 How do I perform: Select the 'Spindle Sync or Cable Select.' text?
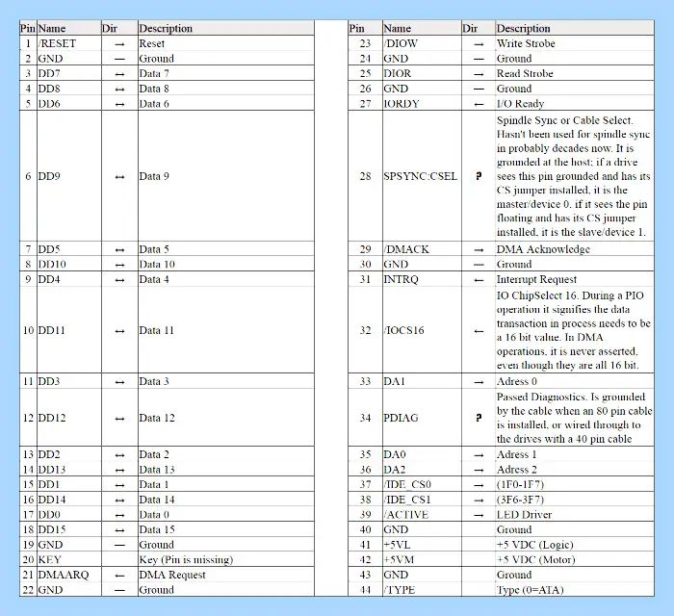coord(564,120)
